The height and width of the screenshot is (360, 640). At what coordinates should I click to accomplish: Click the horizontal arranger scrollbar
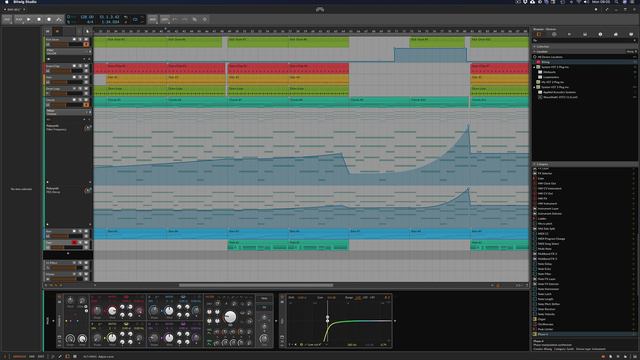[x=256, y=285]
